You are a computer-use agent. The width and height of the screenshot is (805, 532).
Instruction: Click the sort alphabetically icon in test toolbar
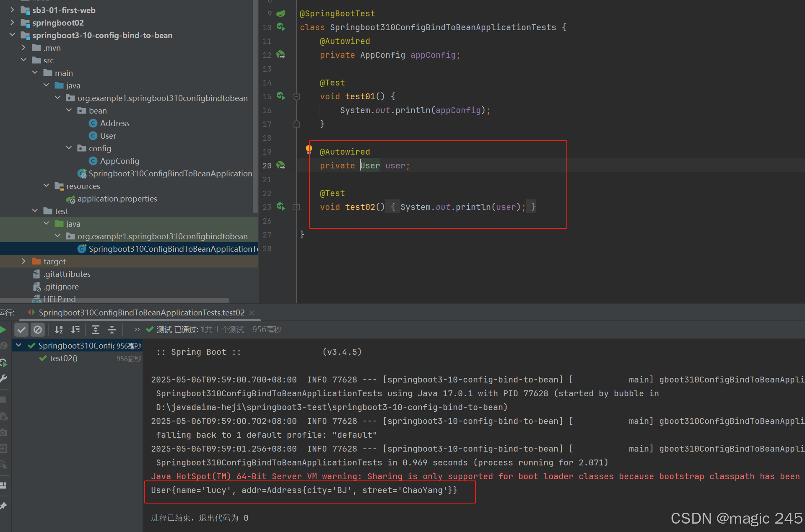click(x=59, y=330)
